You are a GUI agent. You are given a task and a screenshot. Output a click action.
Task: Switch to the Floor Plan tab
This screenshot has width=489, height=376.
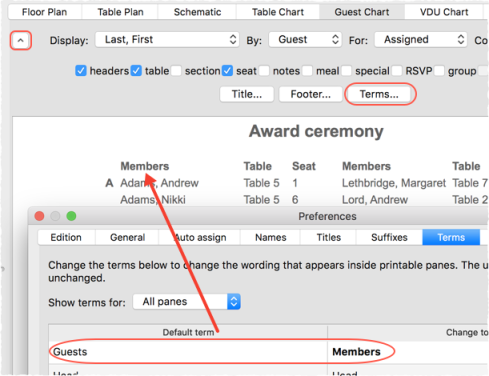[44, 12]
